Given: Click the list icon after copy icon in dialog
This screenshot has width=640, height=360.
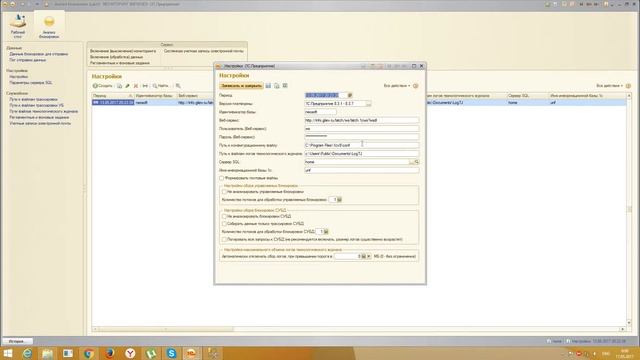Looking at the screenshot, I should click(285, 86).
